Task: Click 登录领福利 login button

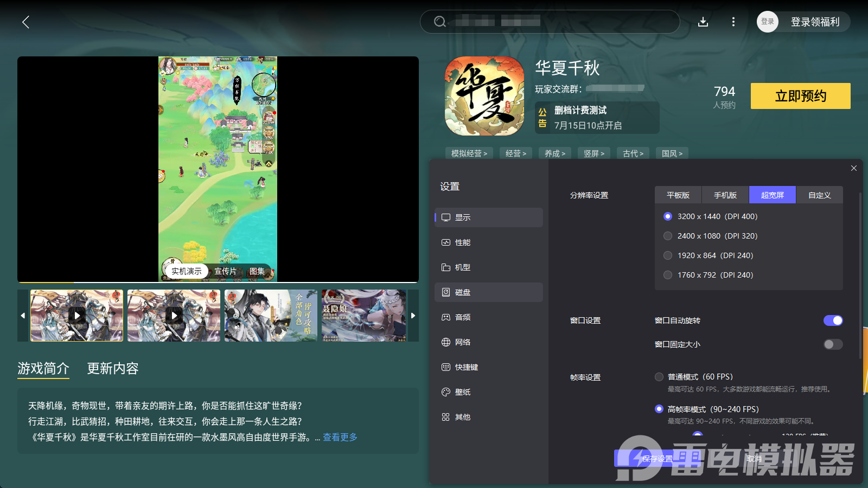Action: coord(815,22)
